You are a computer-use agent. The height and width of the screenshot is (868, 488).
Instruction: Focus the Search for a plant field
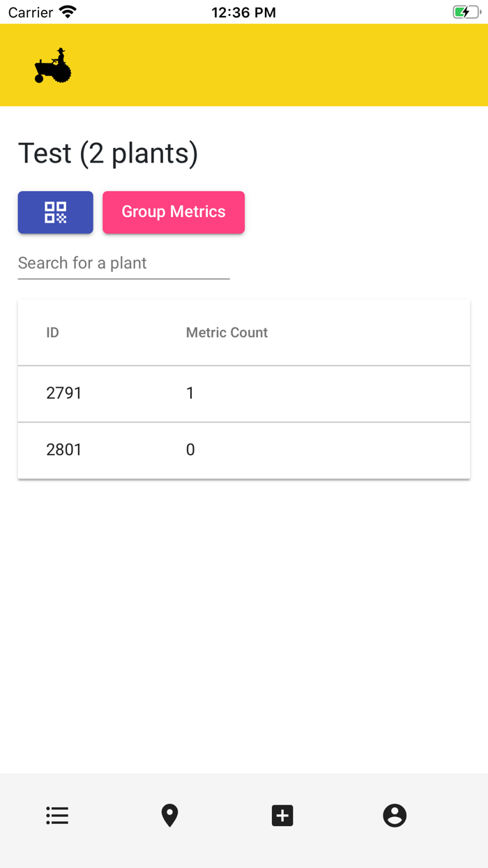123,264
